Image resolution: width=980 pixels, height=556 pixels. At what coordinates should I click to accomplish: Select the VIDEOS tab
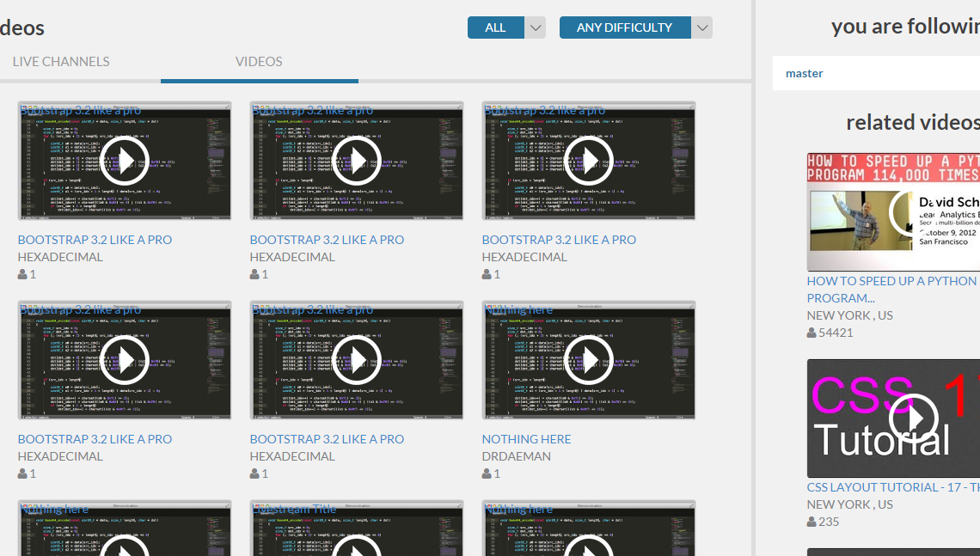[x=260, y=61]
